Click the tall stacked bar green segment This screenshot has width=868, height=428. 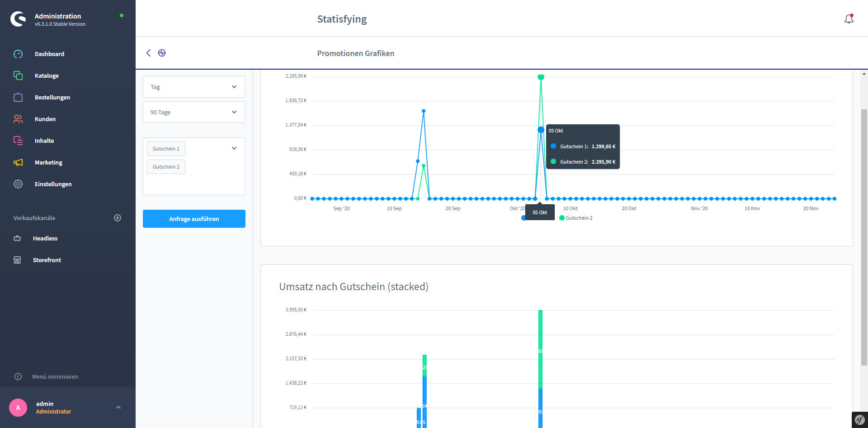tap(541, 349)
